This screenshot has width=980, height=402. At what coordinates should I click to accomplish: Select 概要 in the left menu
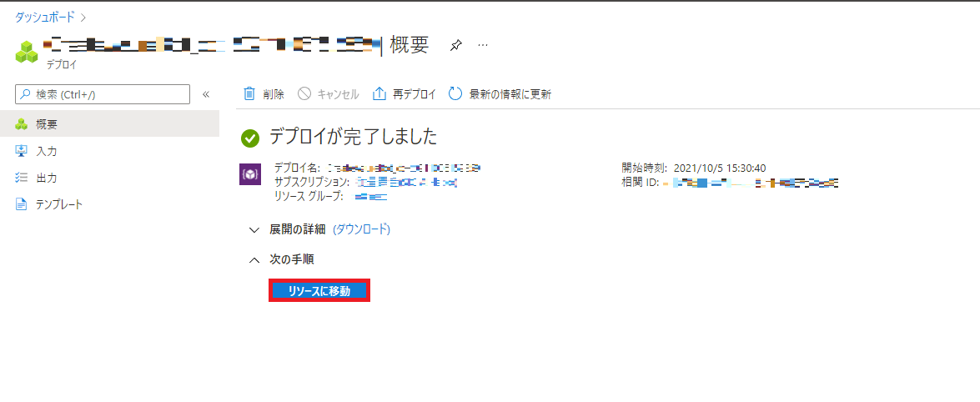click(109, 123)
